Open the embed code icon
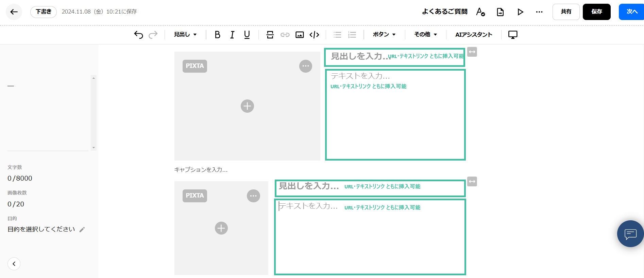This screenshot has width=644, height=278. point(314,35)
